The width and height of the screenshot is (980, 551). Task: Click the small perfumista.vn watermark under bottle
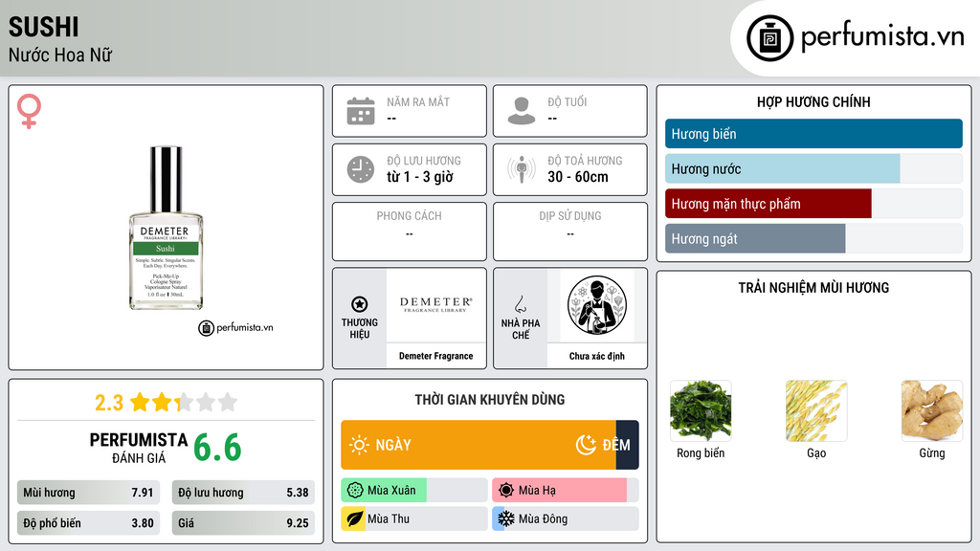point(235,327)
